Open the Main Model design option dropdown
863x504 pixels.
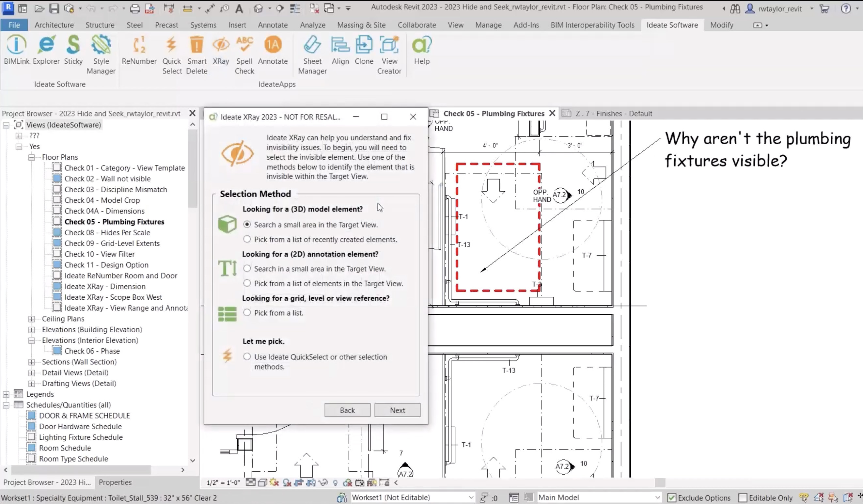coord(599,497)
